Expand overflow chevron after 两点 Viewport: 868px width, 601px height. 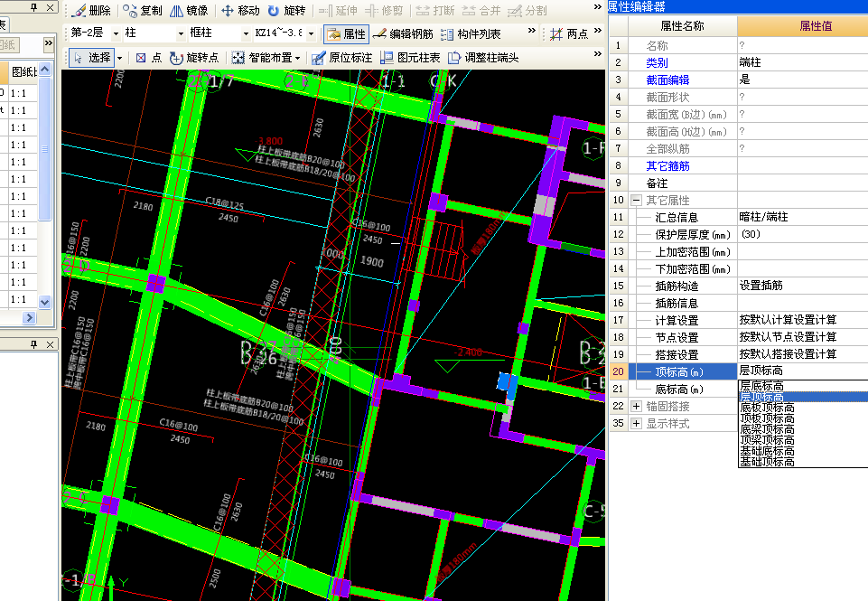tap(598, 31)
